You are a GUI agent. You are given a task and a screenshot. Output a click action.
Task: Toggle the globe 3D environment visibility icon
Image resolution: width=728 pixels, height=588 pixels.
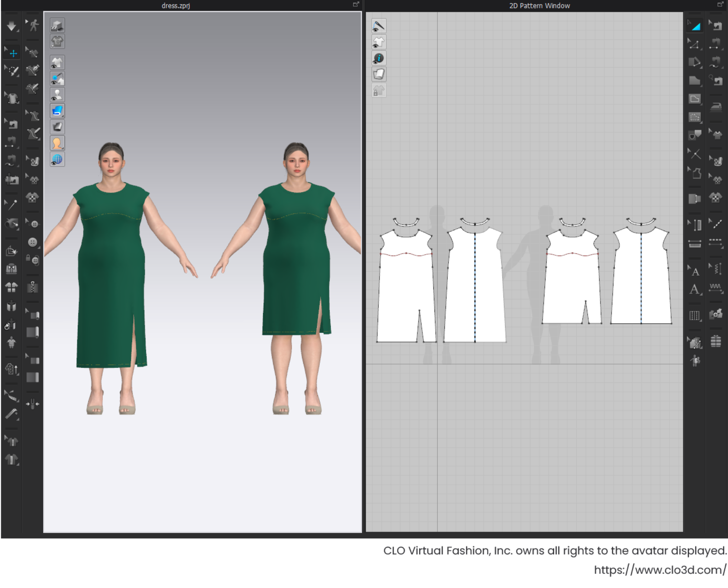pos(57,160)
